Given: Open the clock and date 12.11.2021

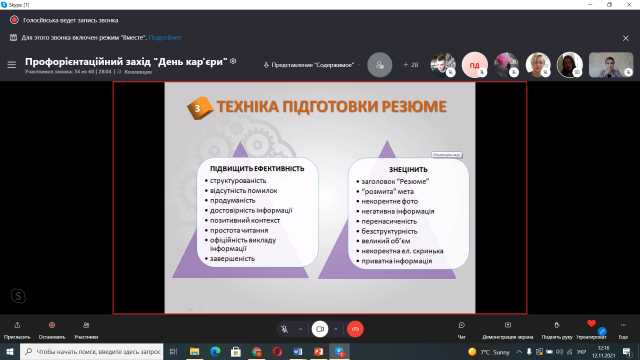Looking at the screenshot, I should pyautogui.click(x=604, y=352).
